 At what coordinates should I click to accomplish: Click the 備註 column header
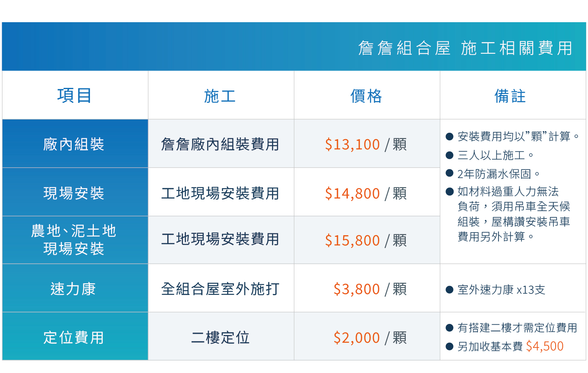(x=510, y=96)
